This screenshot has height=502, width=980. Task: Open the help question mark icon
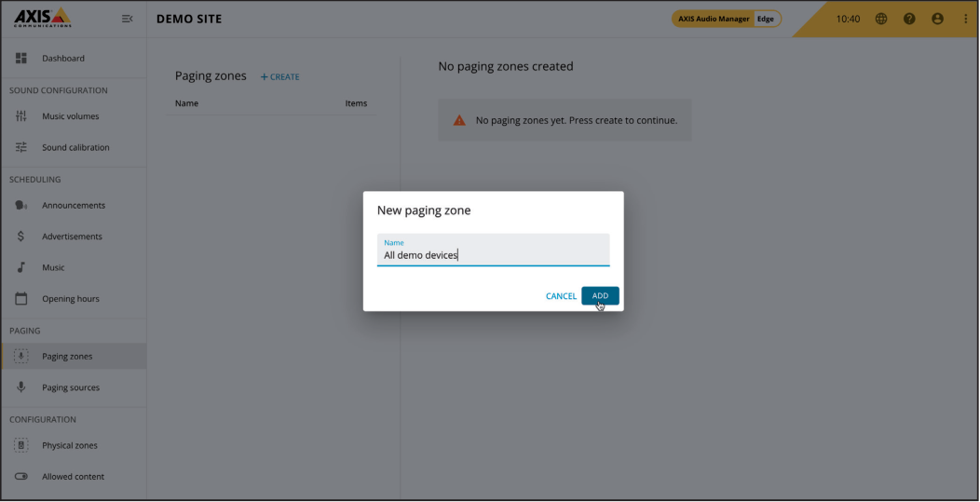click(x=909, y=19)
